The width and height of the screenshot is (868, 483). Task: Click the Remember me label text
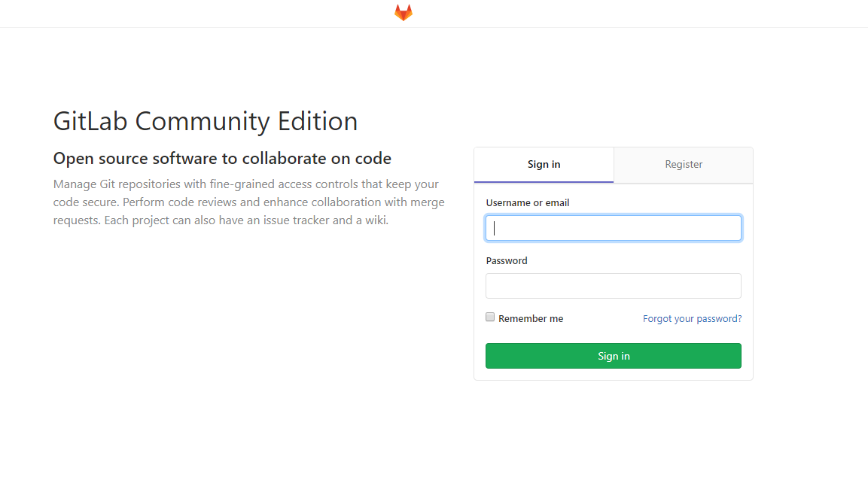531,319
